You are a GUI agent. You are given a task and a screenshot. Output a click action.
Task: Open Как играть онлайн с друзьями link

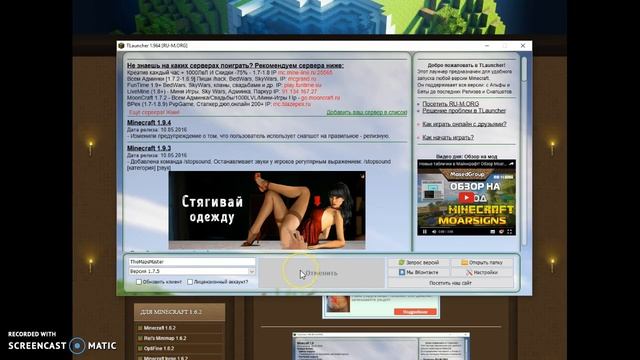click(464, 124)
